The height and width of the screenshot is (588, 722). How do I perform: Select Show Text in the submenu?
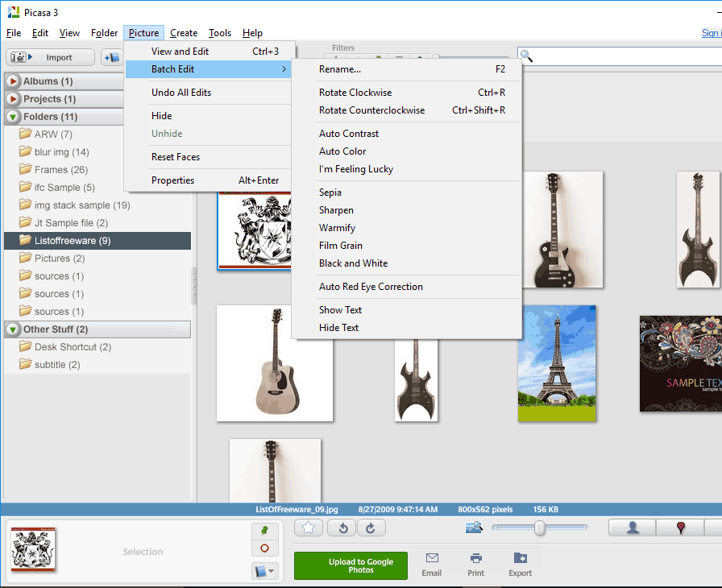pos(407,310)
